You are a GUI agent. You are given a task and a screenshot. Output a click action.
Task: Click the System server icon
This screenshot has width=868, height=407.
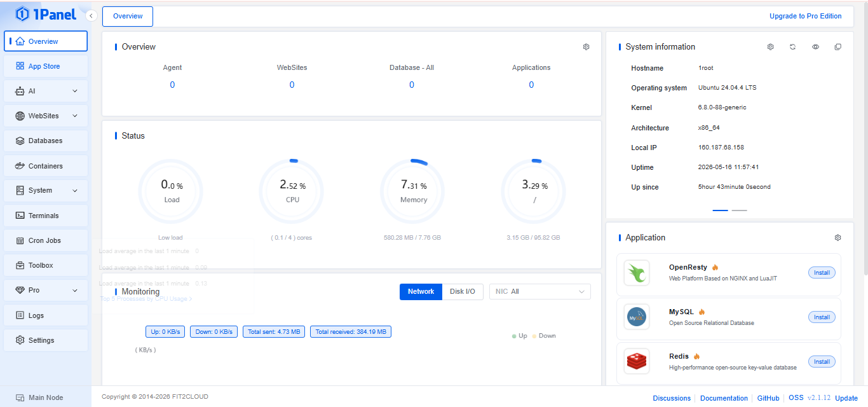(x=20, y=190)
